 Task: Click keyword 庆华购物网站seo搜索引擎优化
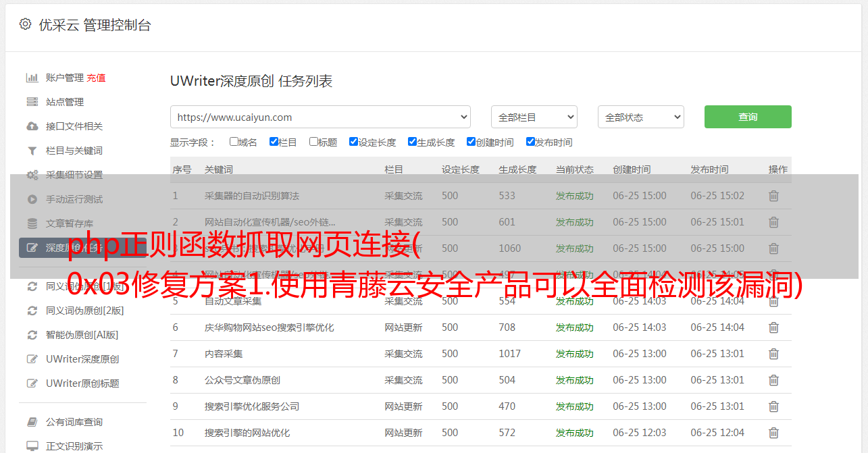pyautogui.click(x=269, y=327)
